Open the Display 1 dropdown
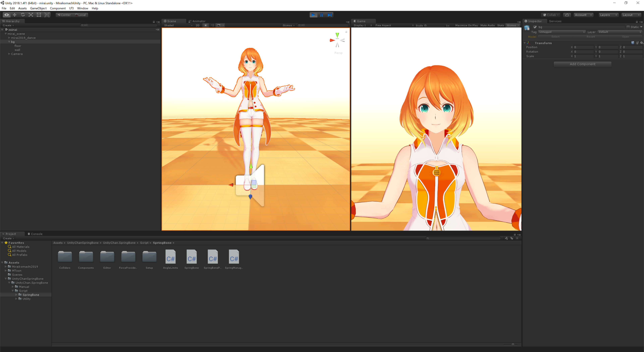This screenshot has width=644, height=352. pyautogui.click(x=363, y=25)
